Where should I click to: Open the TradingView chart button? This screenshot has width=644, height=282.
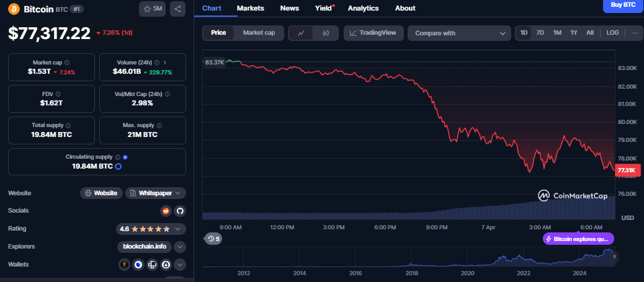coord(373,33)
